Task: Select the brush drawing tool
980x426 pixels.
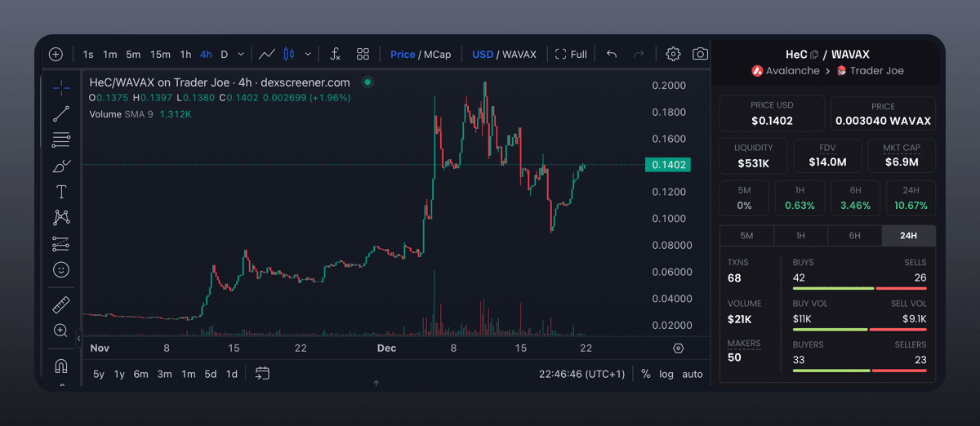Action: tap(61, 166)
